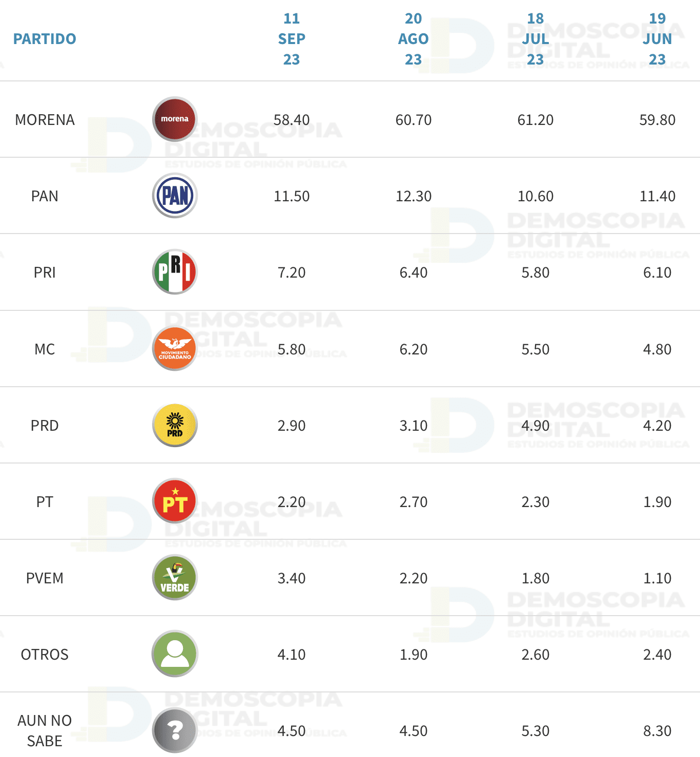Click the PARTIDO column header
The image size is (700, 757).
click(45, 39)
